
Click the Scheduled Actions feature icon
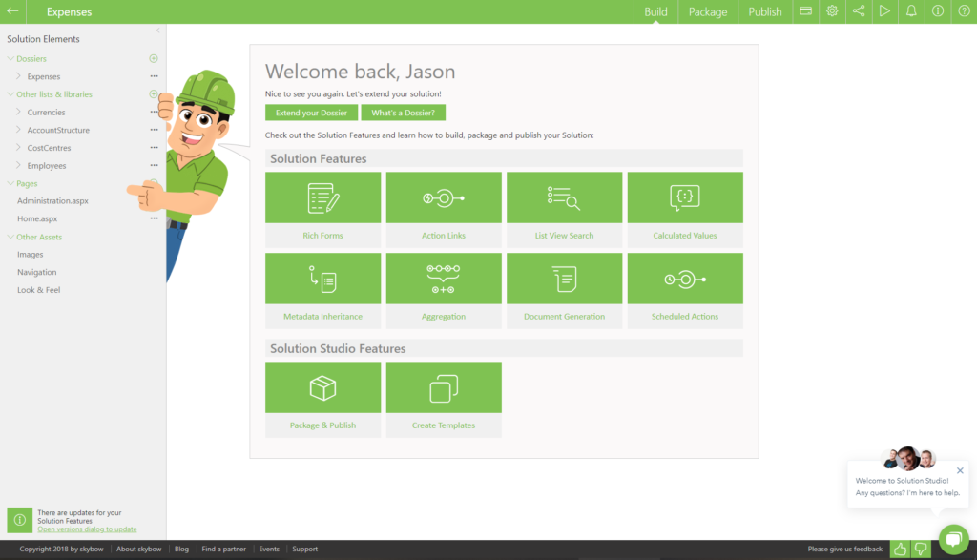point(685,278)
